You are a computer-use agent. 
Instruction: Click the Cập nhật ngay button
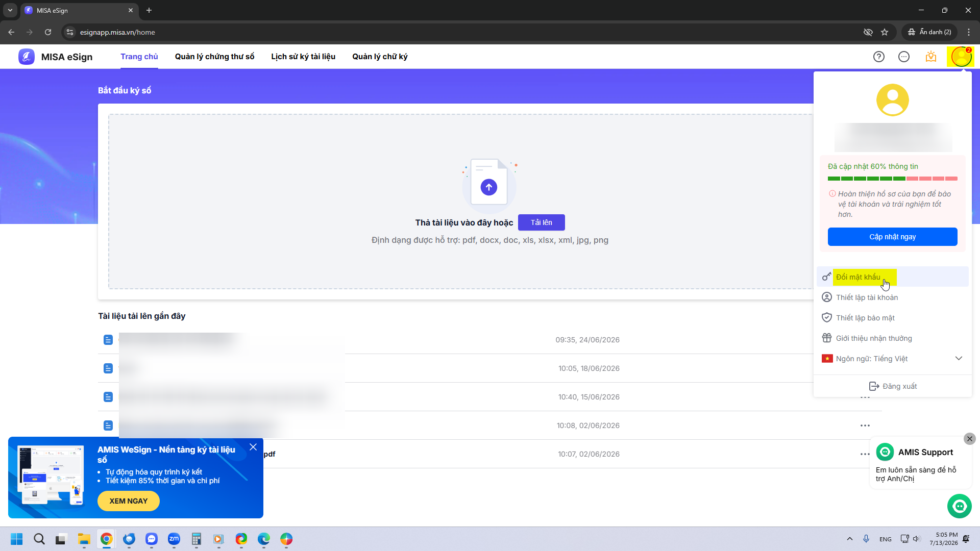[x=893, y=237]
